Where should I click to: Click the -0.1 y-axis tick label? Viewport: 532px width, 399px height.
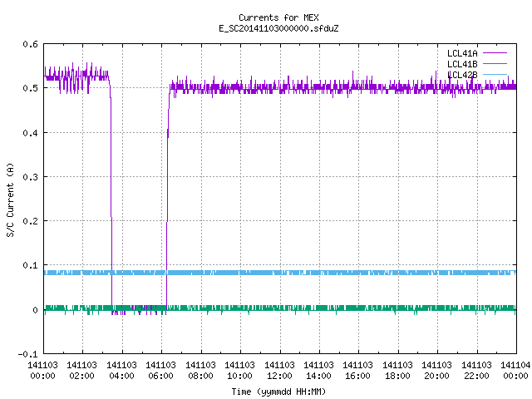(27, 354)
